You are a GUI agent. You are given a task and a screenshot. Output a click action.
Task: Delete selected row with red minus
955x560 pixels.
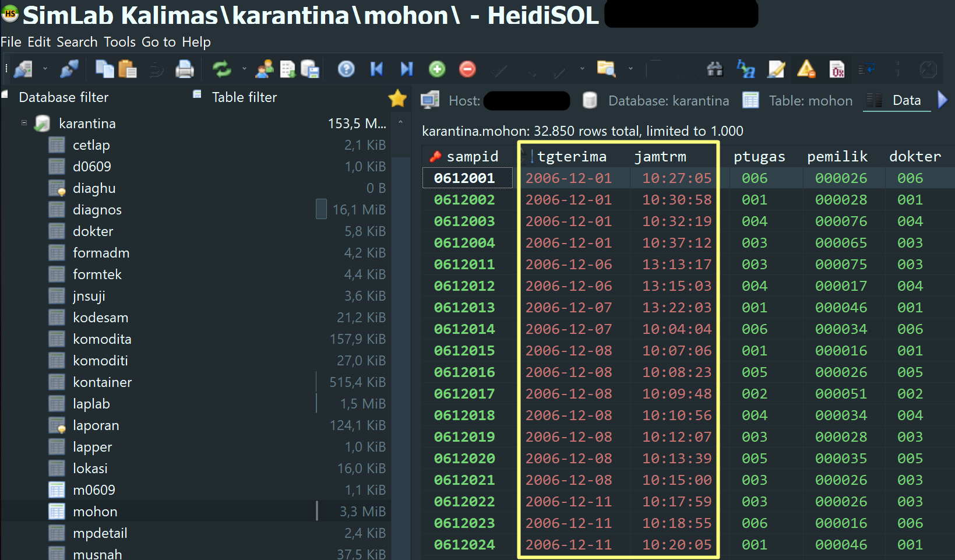click(x=467, y=69)
